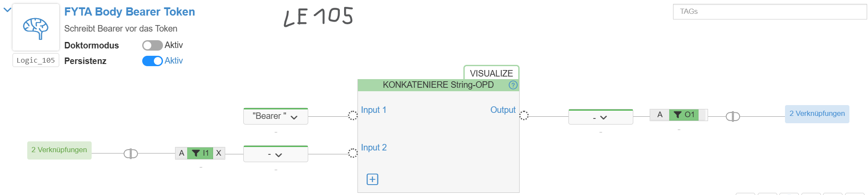Click the O1 output filter icon
868x195 pixels.
678,115
